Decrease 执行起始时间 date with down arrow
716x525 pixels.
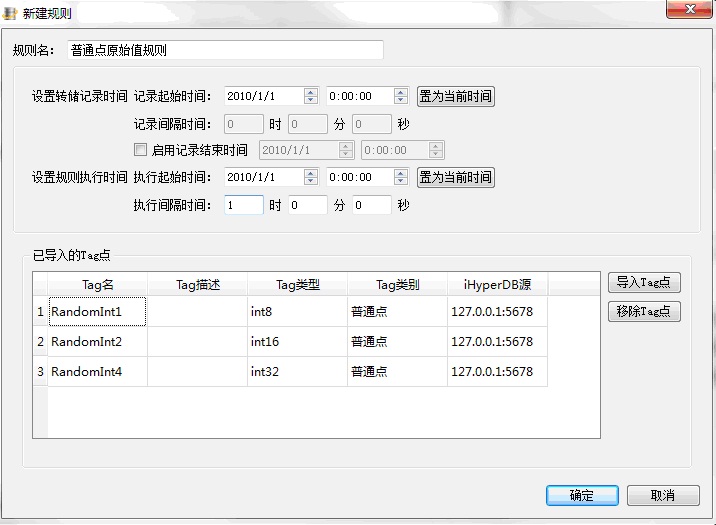pyautogui.click(x=311, y=181)
